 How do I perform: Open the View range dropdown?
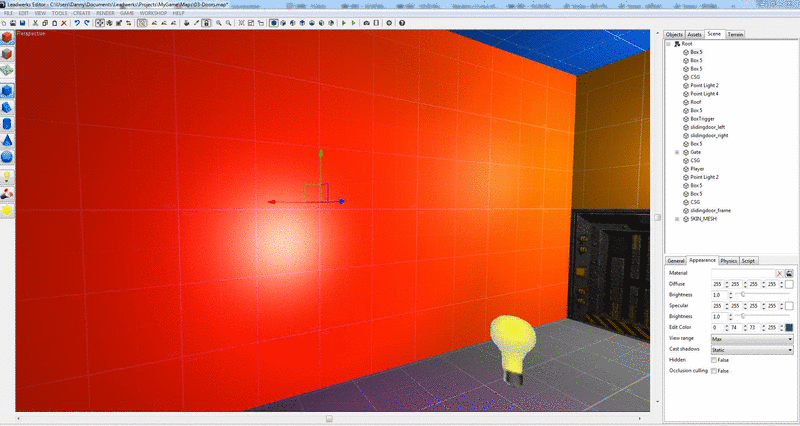(x=752, y=339)
